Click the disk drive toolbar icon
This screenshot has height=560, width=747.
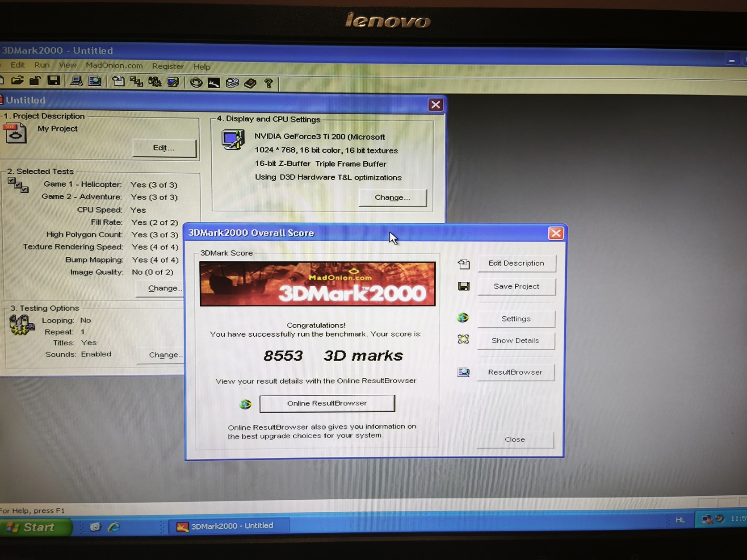[x=232, y=83]
